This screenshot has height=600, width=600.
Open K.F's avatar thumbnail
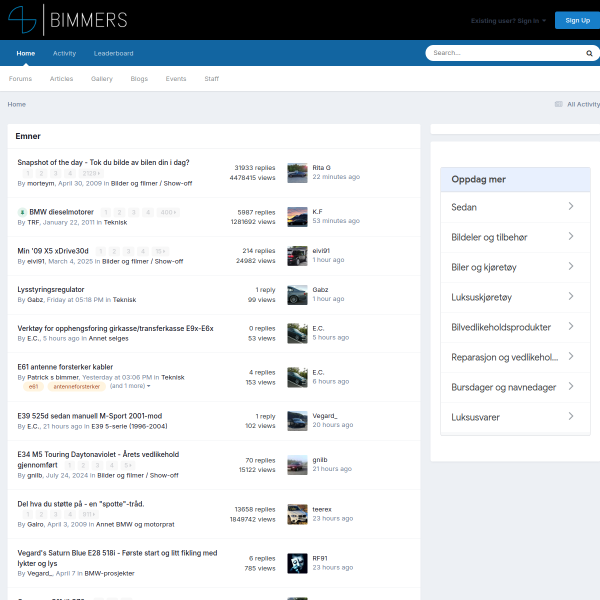point(297,217)
